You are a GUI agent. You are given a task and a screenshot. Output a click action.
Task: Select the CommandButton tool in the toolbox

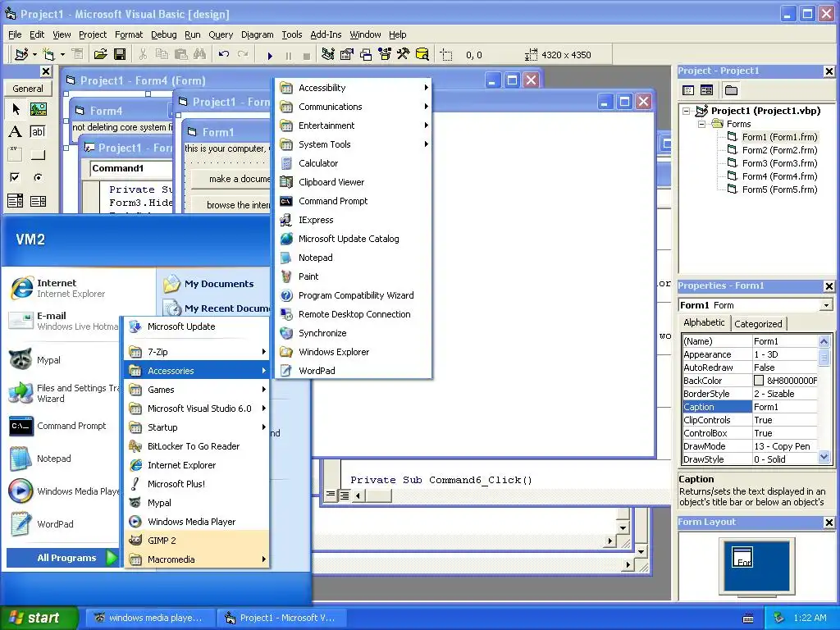click(x=38, y=155)
